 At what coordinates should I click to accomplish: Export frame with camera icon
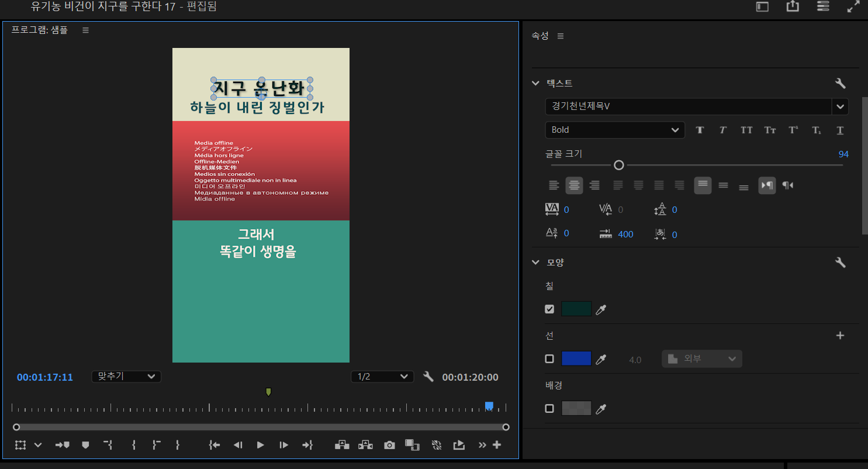click(389, 445)
